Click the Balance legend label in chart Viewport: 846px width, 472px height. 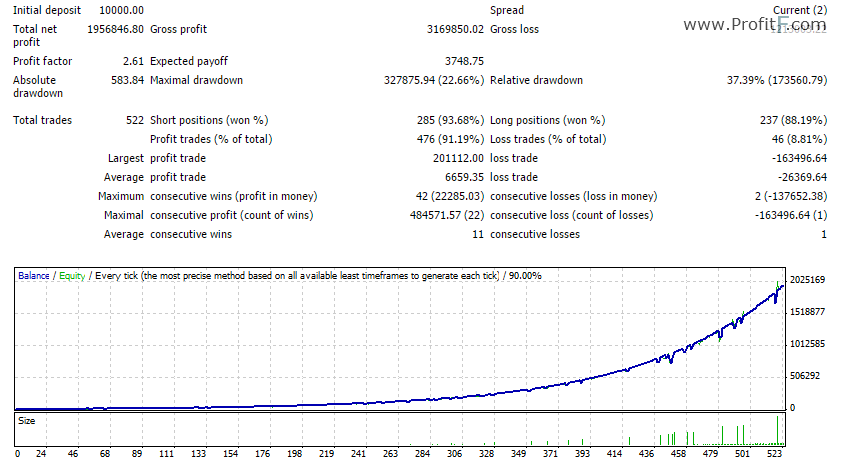tap(33, 276)
